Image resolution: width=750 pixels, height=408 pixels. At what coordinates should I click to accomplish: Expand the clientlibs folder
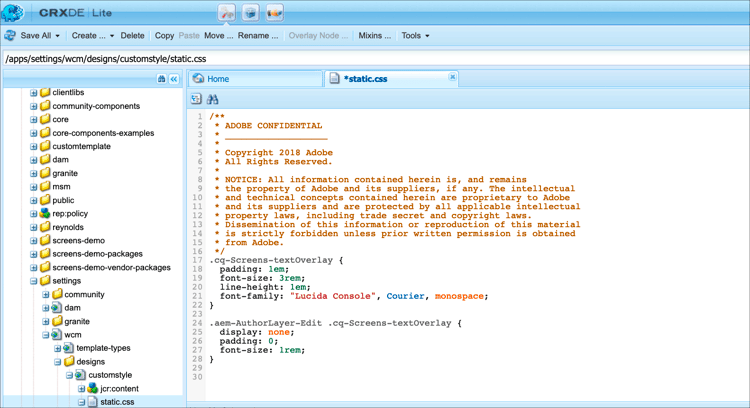(x=33, y=93)
